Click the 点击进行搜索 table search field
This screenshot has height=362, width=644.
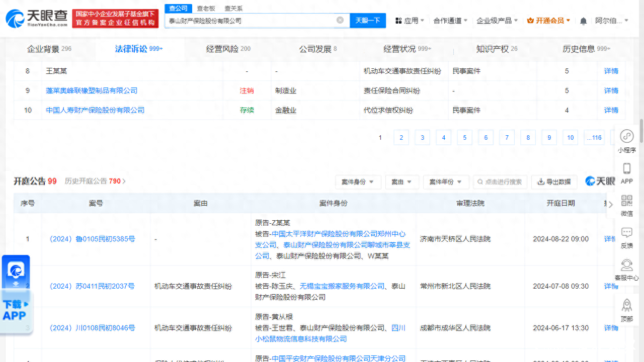click(500, 182)
